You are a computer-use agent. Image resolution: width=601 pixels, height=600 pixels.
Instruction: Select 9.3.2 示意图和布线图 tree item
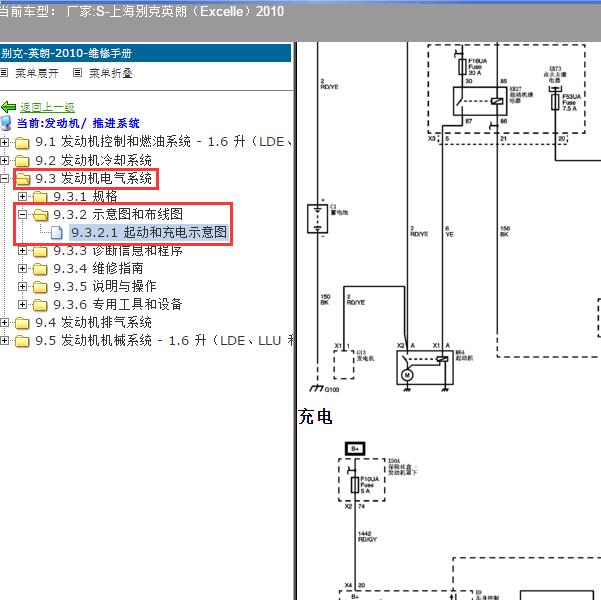(x=118, y=214)
